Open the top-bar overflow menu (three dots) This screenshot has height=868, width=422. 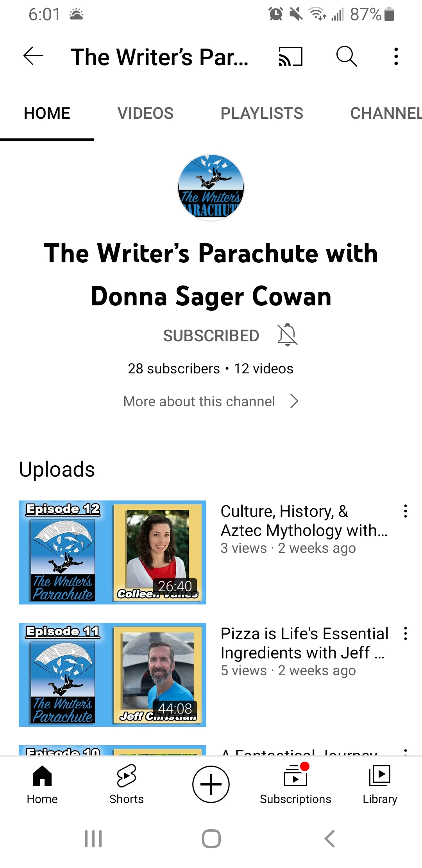396,56
